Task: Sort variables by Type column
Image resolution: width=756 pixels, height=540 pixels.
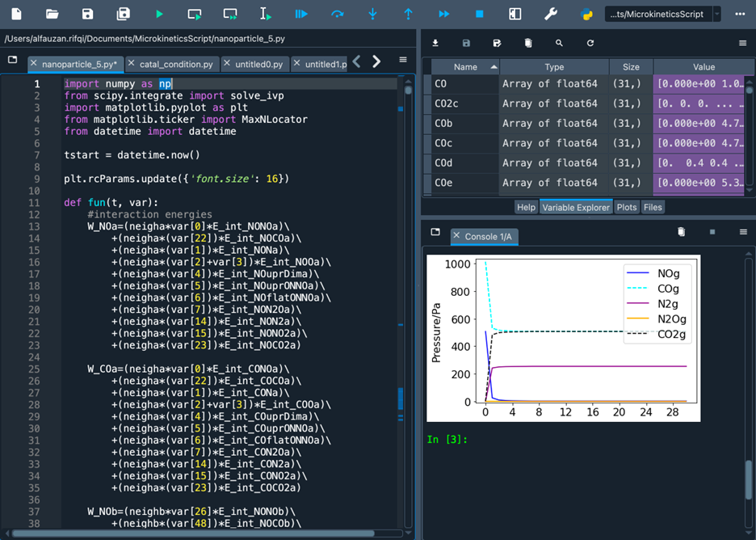Action: coord(554,67)
